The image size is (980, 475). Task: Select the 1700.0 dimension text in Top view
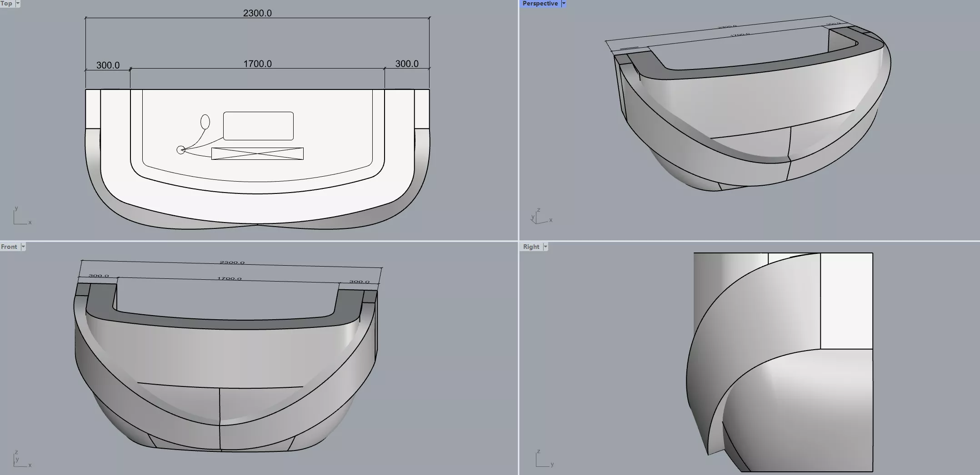point(257,64)
